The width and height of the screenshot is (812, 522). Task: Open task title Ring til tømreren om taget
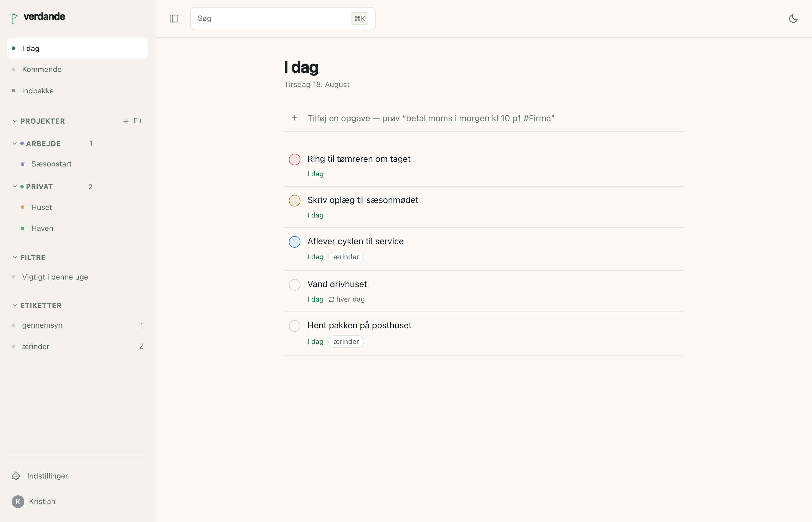(359, 159)
